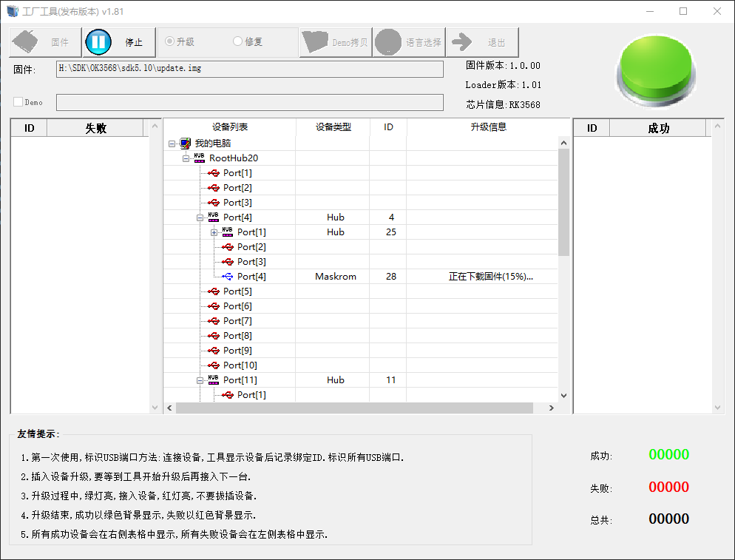This screenshot has width=735, height=560.
Task: Click the 退出 arrow icon
Action: (462, 42)
